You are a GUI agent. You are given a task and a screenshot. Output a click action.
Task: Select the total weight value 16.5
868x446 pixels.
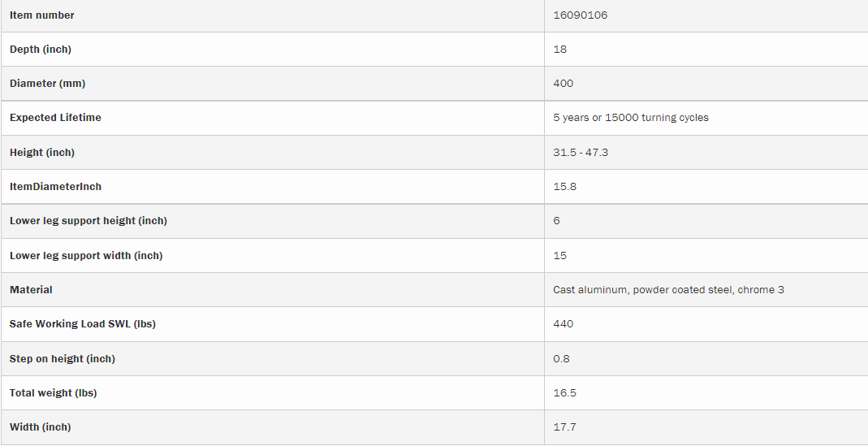tap(565, 393)
